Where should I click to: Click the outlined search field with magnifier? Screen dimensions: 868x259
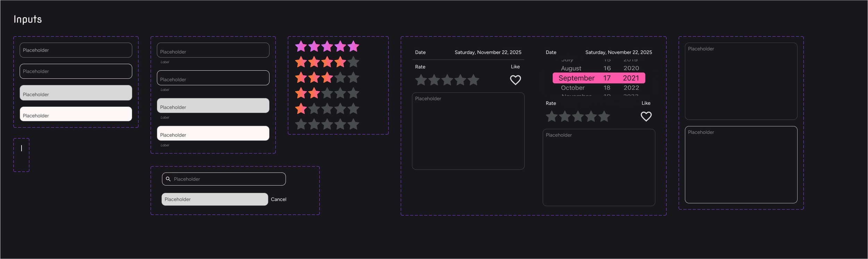click(224, 179)
